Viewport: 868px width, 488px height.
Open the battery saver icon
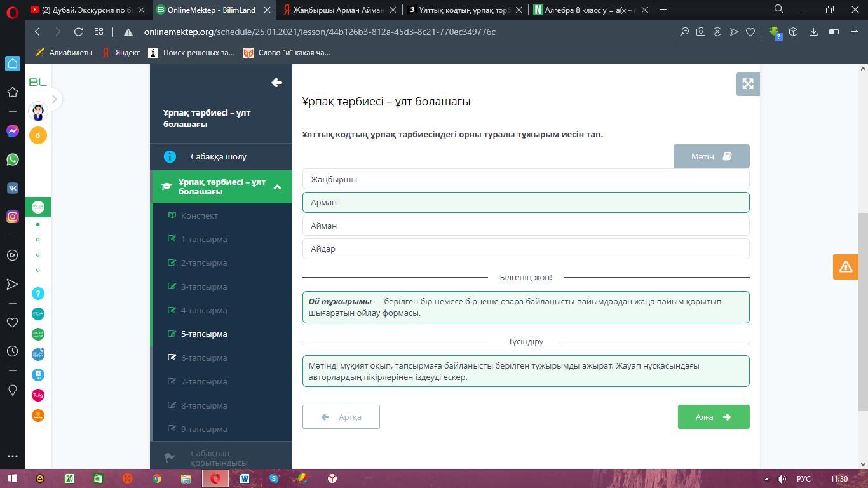[834, 32]
